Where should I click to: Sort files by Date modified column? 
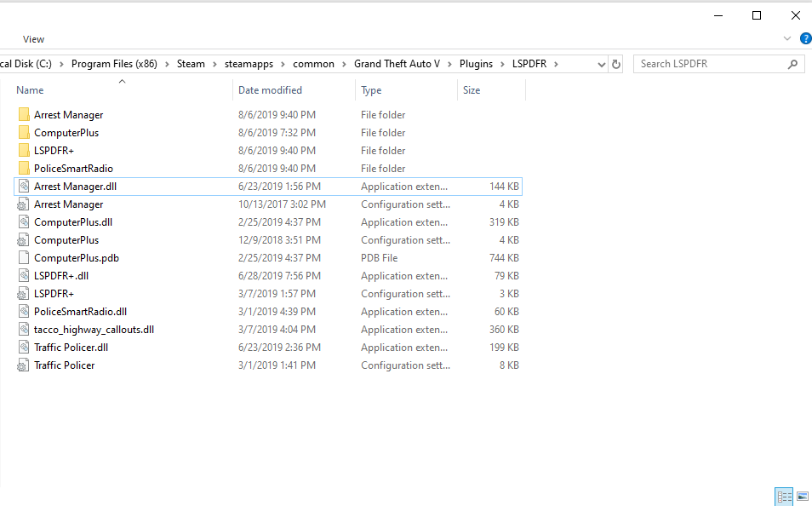click(270, 90)
